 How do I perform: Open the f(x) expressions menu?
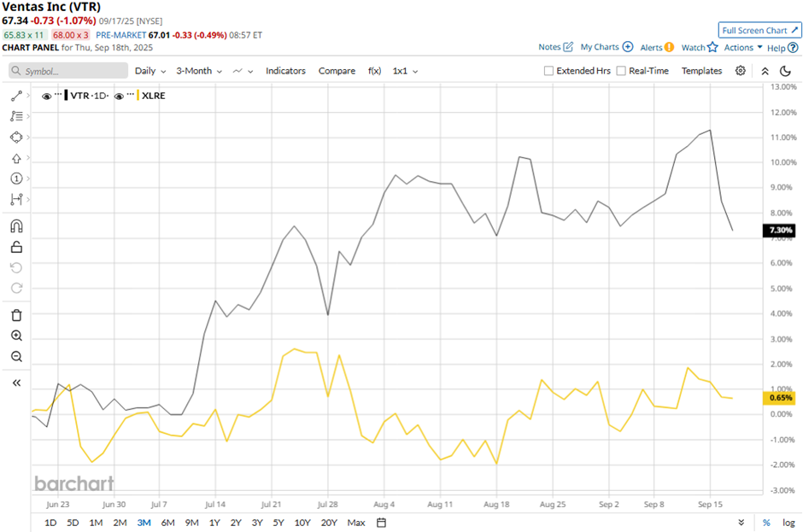click(374, 71)
